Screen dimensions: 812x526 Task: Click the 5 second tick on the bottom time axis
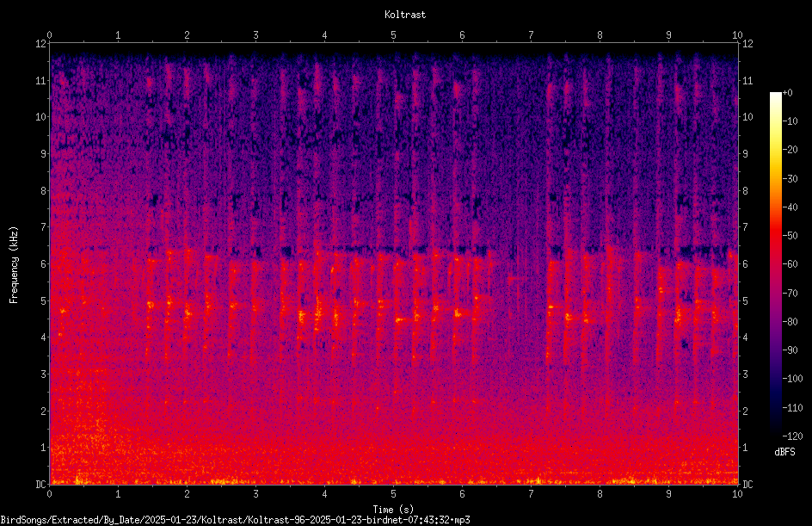pos(394,494)
